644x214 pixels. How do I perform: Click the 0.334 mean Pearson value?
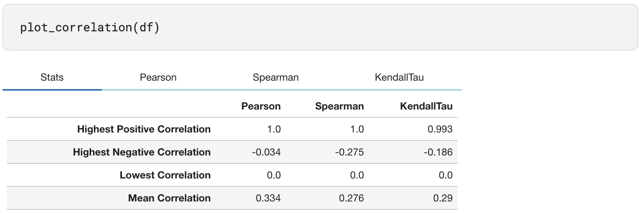pos(268,198)
